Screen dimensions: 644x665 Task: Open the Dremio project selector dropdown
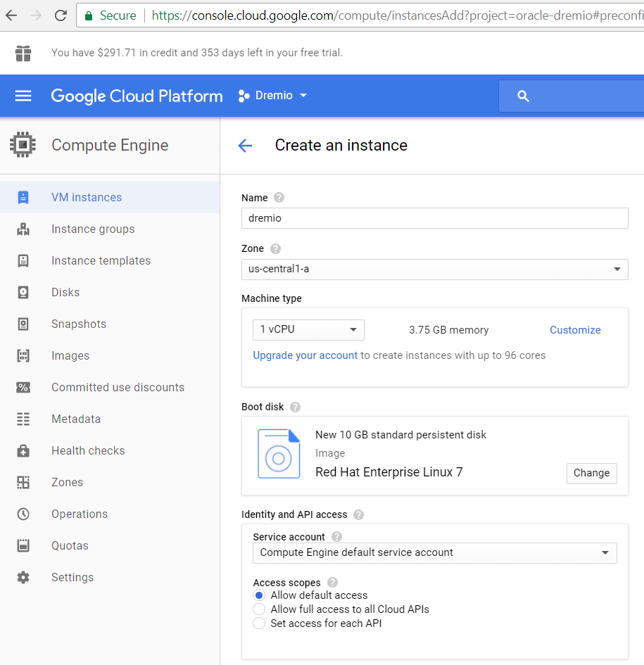coord(272,96)
